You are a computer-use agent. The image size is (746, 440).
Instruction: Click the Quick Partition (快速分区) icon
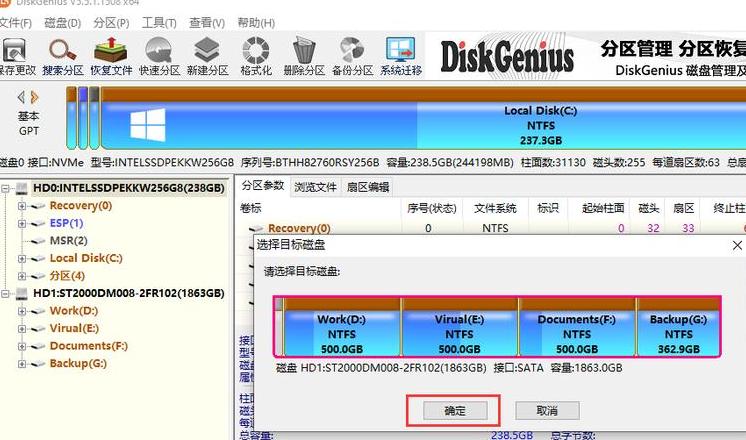159,51
